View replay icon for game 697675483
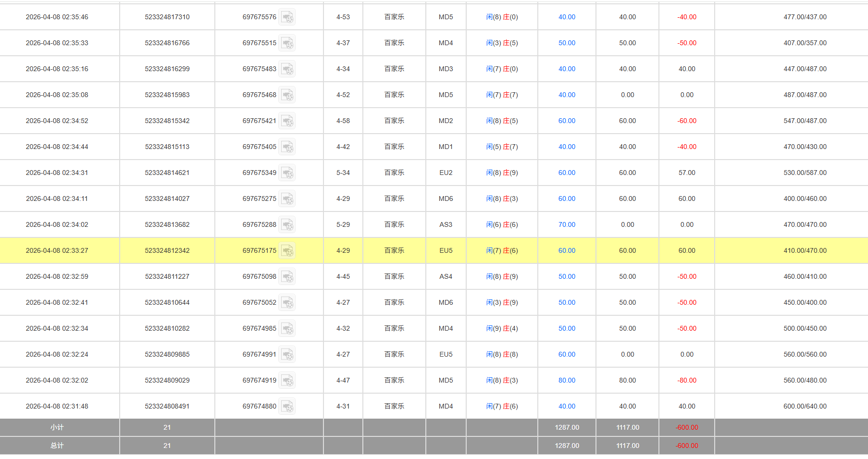868x459 pixels. tap(288, 69)
